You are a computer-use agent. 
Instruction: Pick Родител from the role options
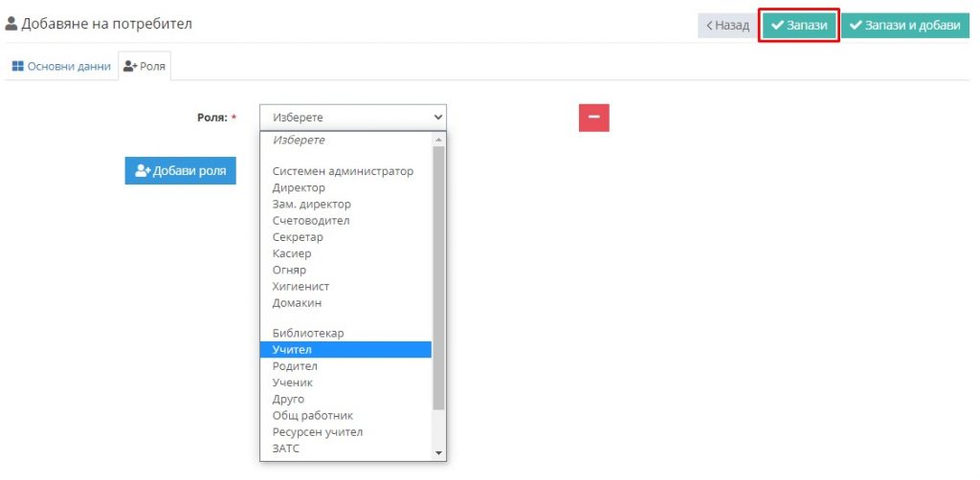coord(295,366)
